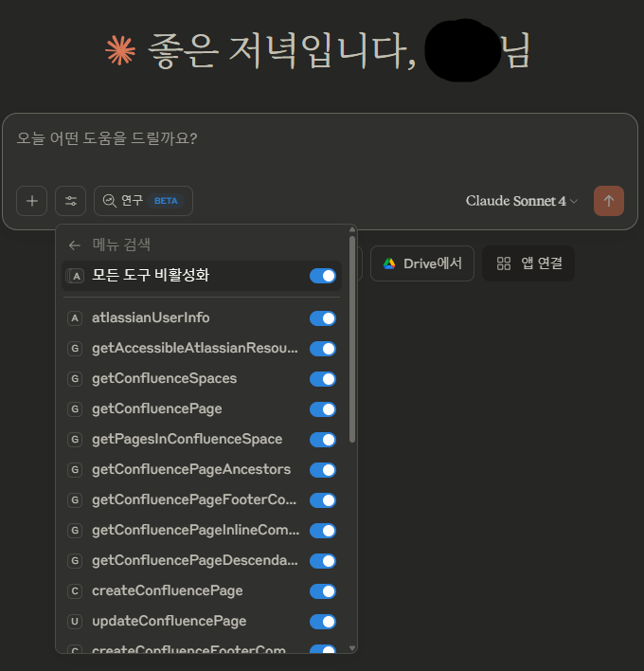This screenshot has height=671, width=644.
Task: Click the scrollbar down arrow in tool list
Action: coord(352,648)
